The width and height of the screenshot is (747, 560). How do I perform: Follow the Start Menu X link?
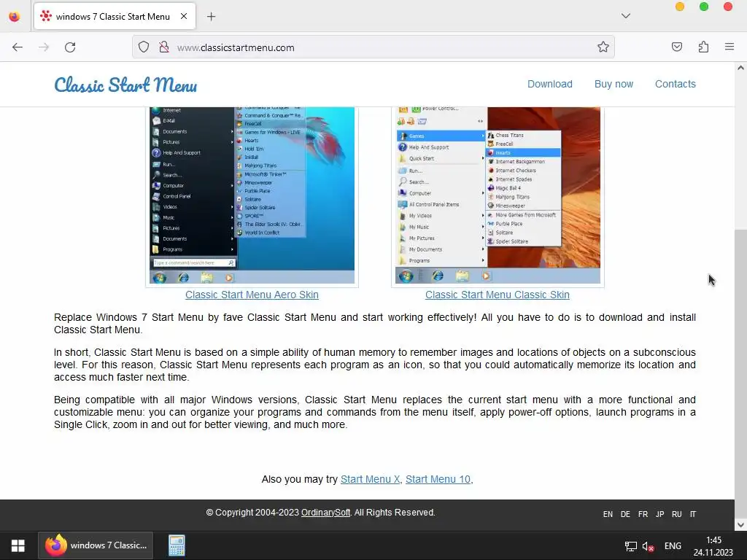click(x=370, y=480)
